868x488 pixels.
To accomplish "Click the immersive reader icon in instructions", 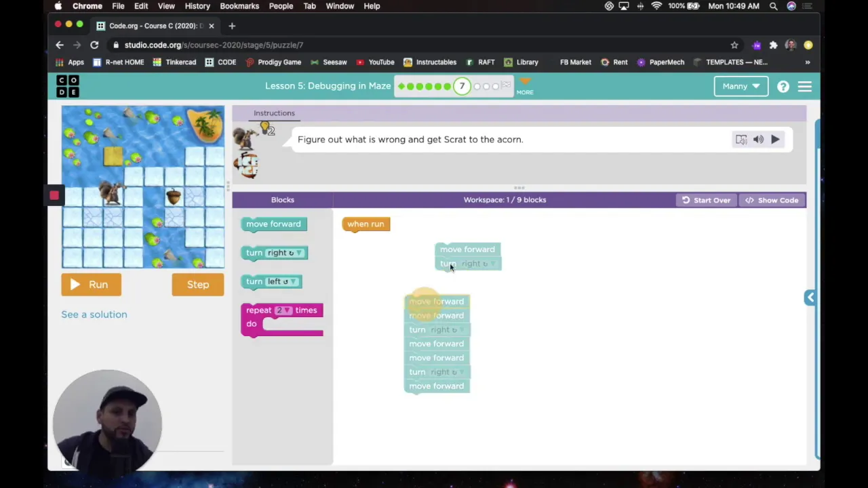I will (741, 140).
